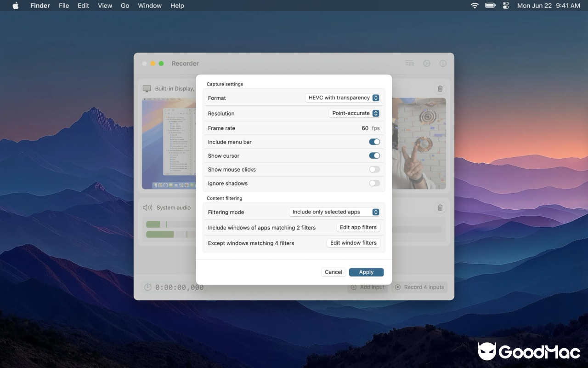588x368 pixels.
Task: Click the battery status icon
Action: tap(490, 6)
